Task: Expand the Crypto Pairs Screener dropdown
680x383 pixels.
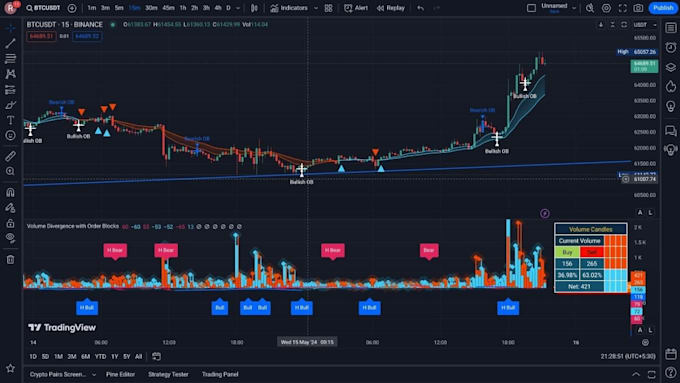Action: [94, 374]
